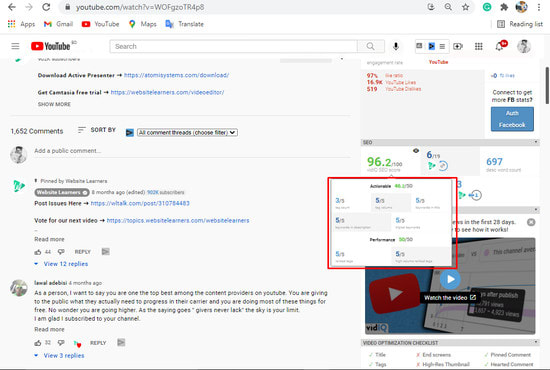Toggle the eye icon next to SEO score

[416, 150]
